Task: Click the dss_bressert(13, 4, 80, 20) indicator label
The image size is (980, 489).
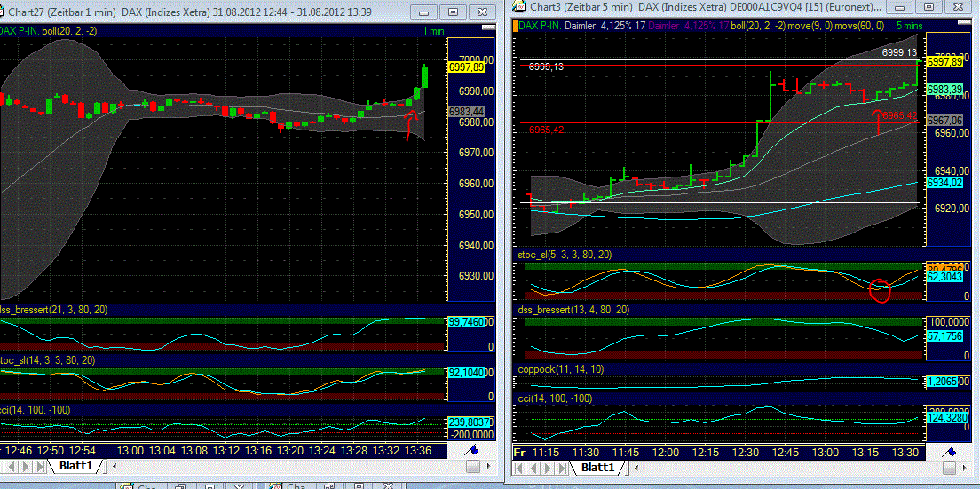Action: click(573, 310)
